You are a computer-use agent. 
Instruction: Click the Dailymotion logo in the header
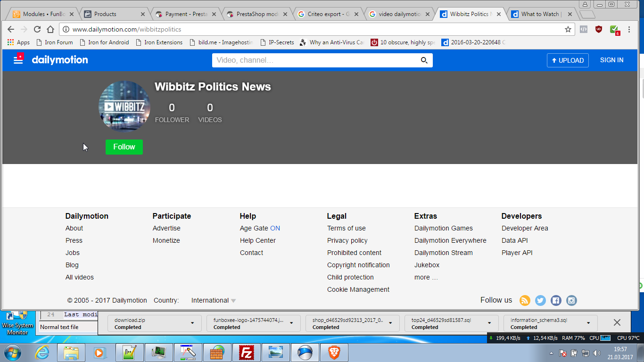[x=60, y=60]
